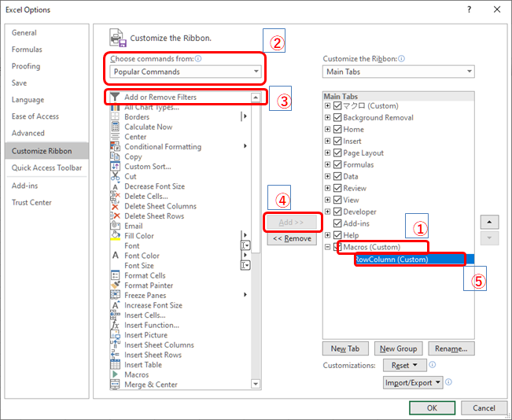The width and height of the screenshot is (512, 420).
Task: Click the Email command icon
Action: [115, 226]
